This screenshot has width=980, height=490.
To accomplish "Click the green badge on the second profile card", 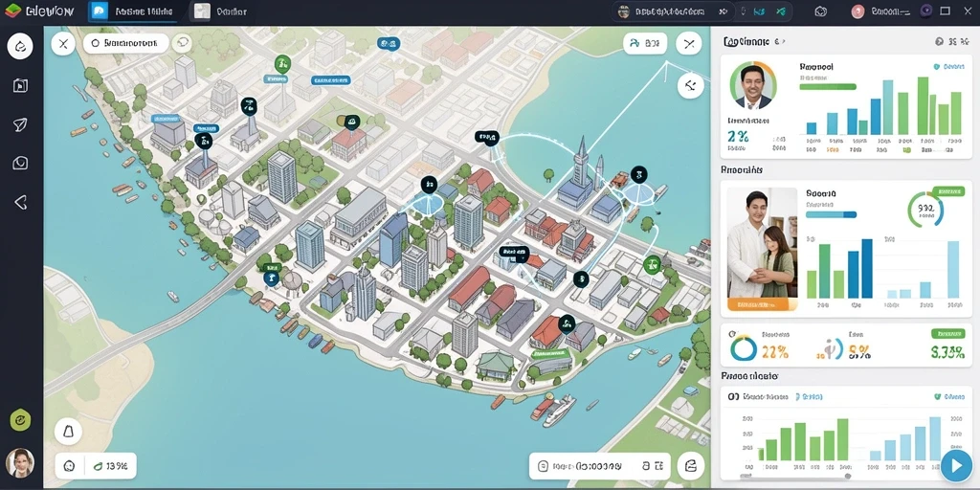I will (x=947, y=191).
